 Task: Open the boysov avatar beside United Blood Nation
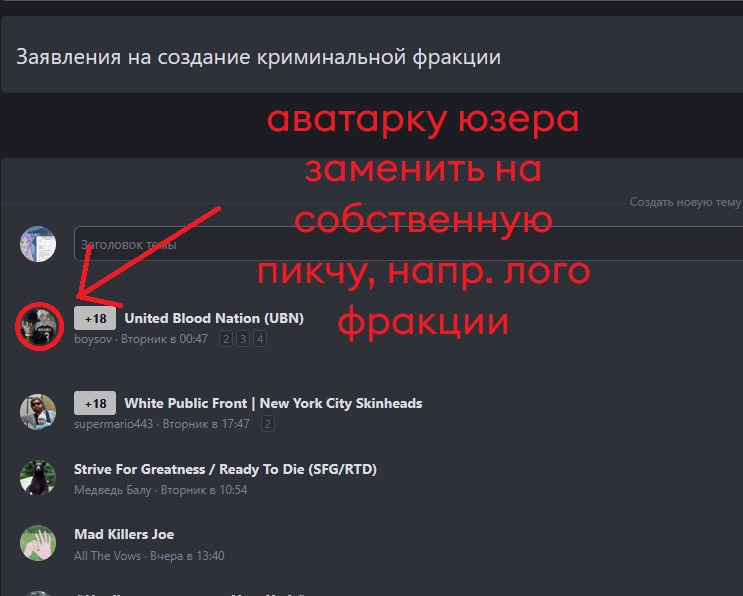pyautogui.click(x=39, y=326)
